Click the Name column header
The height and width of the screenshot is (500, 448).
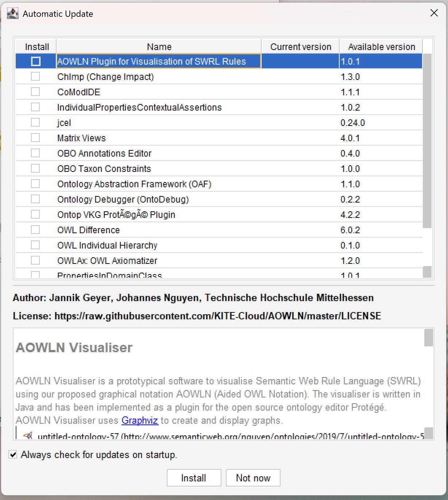tap(159, 47)
